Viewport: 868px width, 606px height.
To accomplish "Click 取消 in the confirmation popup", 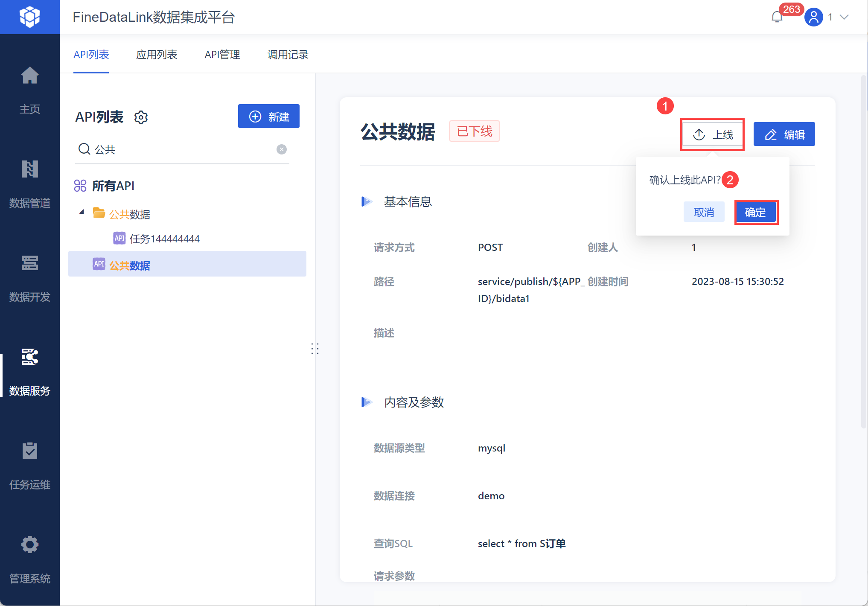I will 704,212.
